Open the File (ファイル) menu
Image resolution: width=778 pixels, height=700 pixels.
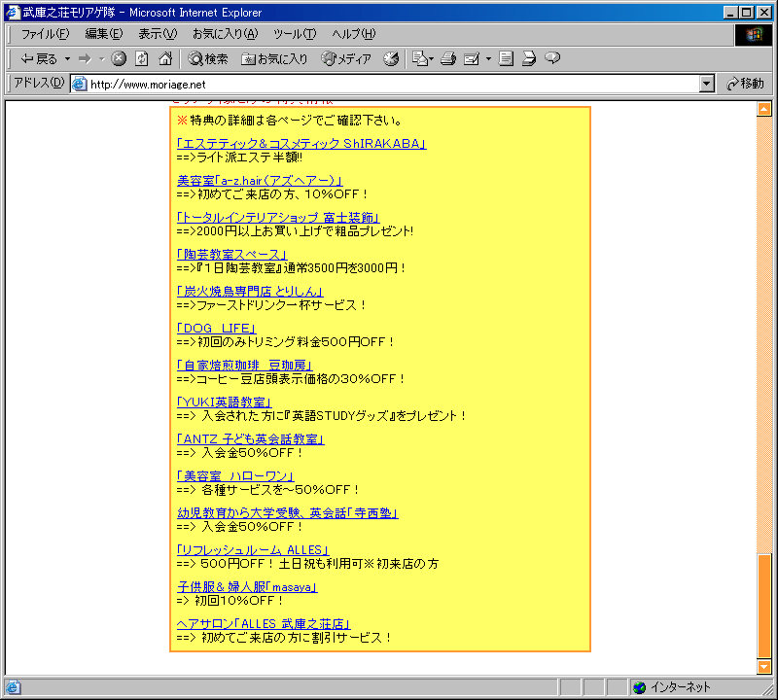click(x=45, y=34)
